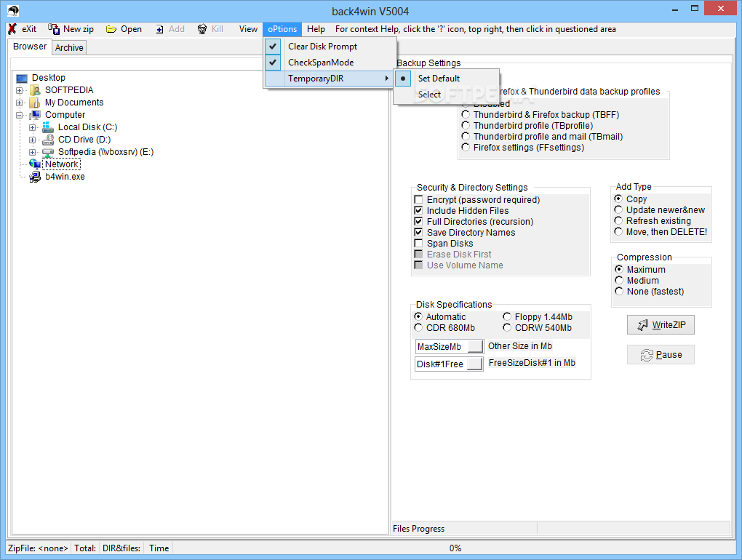Open the View menu
This screenshot has height=560, width=742.
(x=248, y=29)
